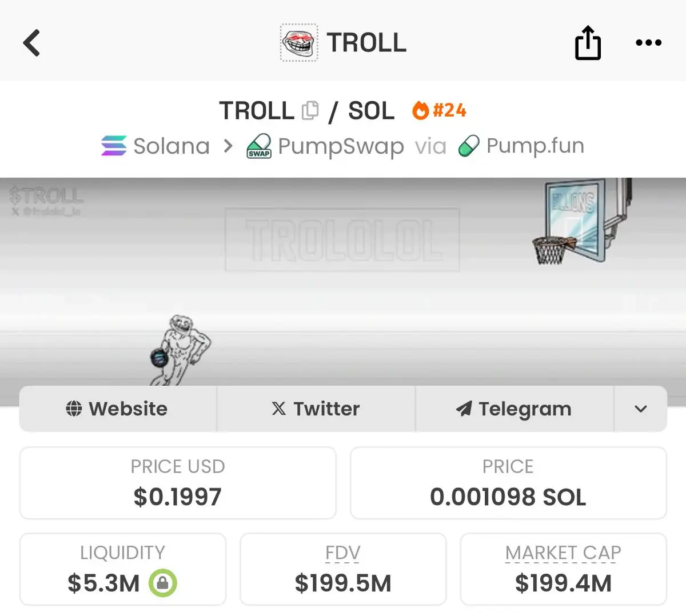Tap the green liquidity lock icon
The width and height of the screenshot is (686, 616).
[163, 583]
